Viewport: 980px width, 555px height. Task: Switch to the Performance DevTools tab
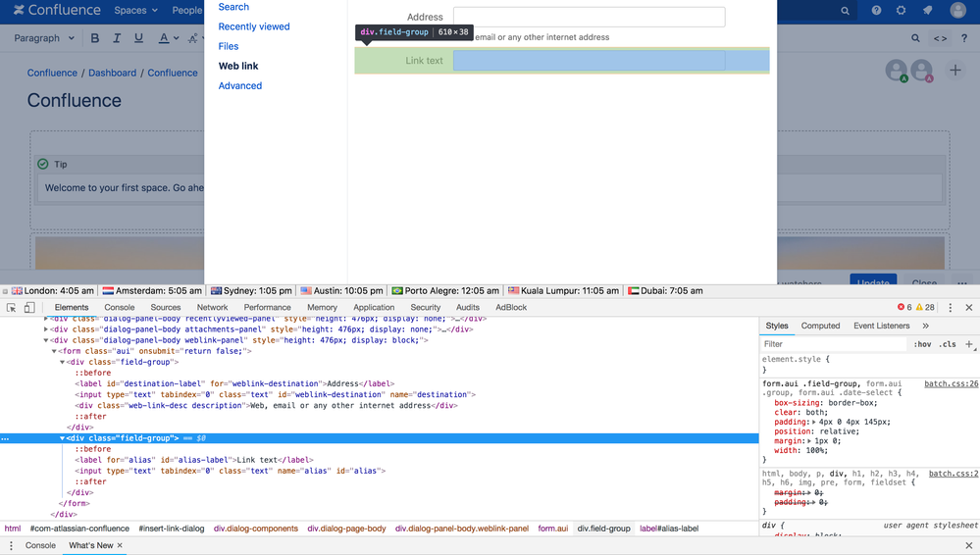point(268,308)
